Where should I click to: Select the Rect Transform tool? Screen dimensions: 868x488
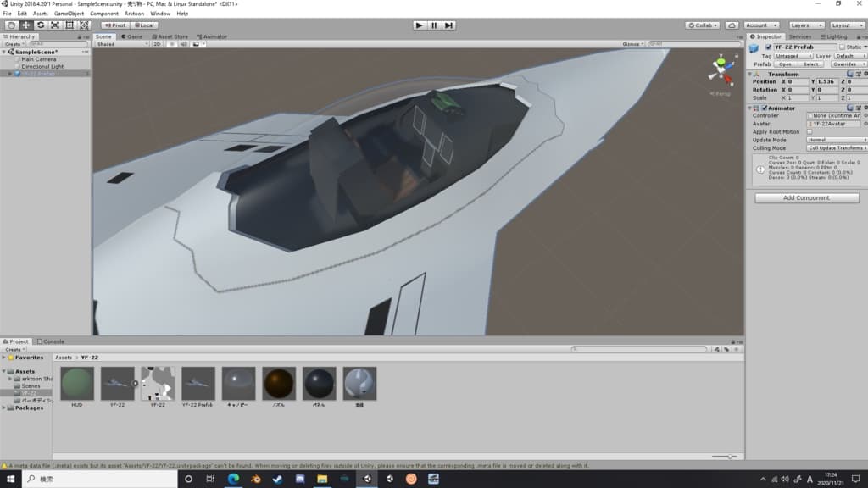(x=69, y=25)
